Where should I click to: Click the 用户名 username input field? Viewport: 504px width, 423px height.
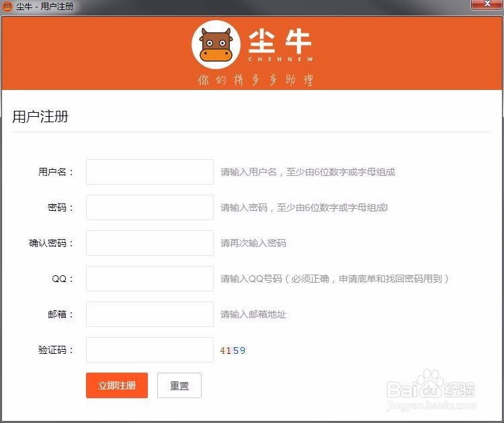(x=149, y=172)
